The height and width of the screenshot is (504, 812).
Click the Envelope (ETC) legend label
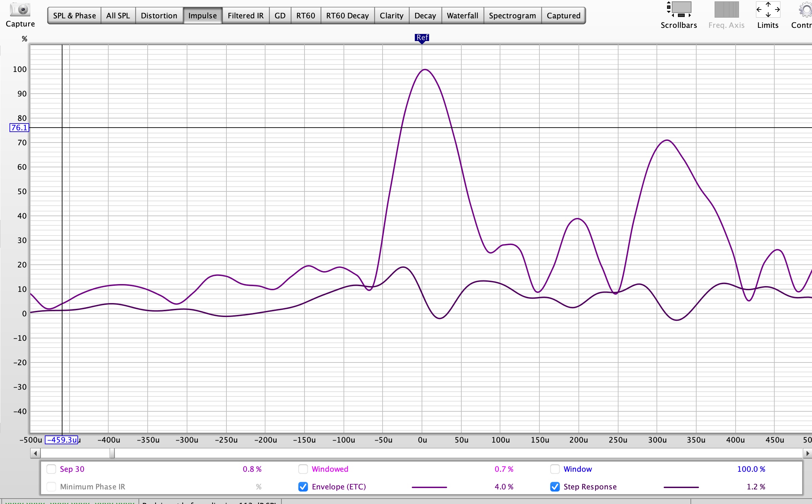pos(339,487)
